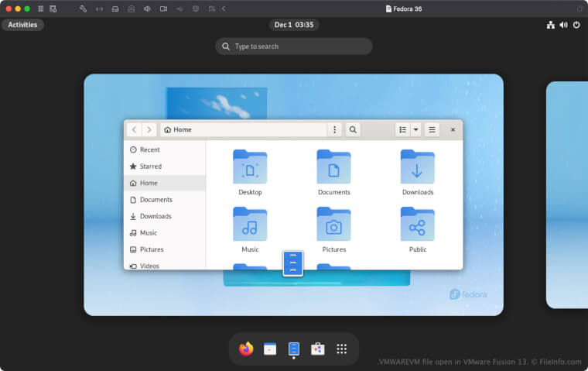The width and height of the screenshot is (588, 371).
Task: Open the Software store dock icon
Action: pos(317,349)
